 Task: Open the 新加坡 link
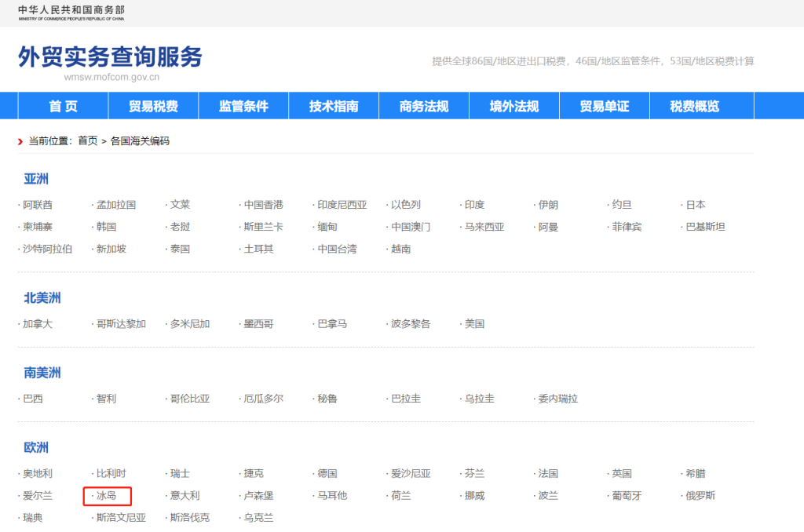[x=111, y=249]
